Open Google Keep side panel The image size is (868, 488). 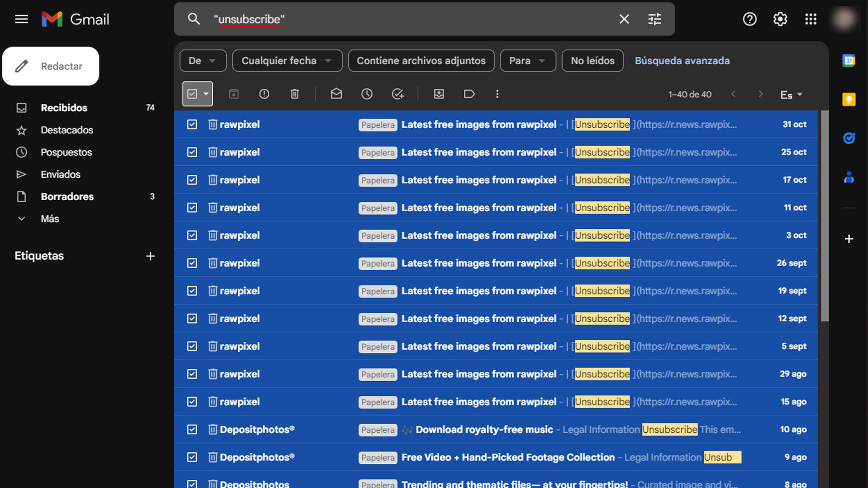tap(849, 99)
